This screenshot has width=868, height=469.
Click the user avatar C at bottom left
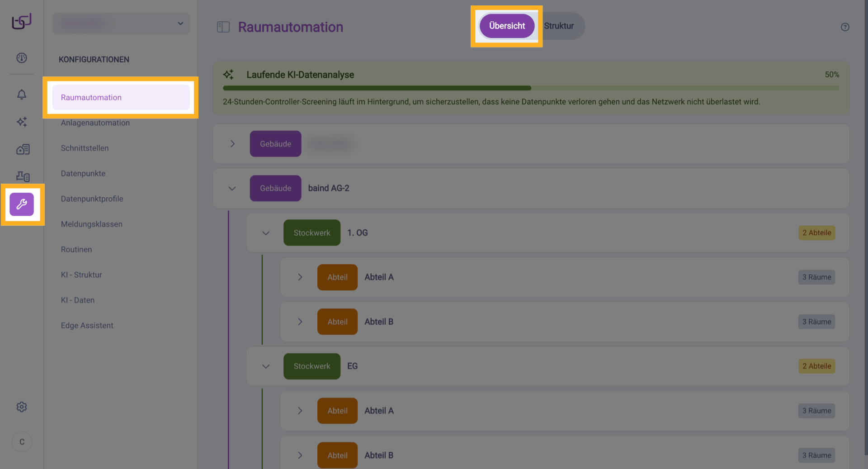[x=22, y=442]
